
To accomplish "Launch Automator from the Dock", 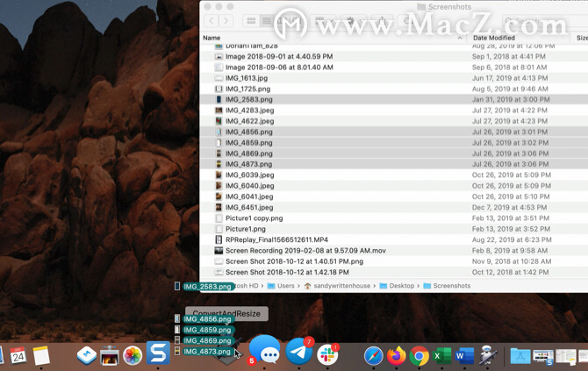I will coord(488,355).
